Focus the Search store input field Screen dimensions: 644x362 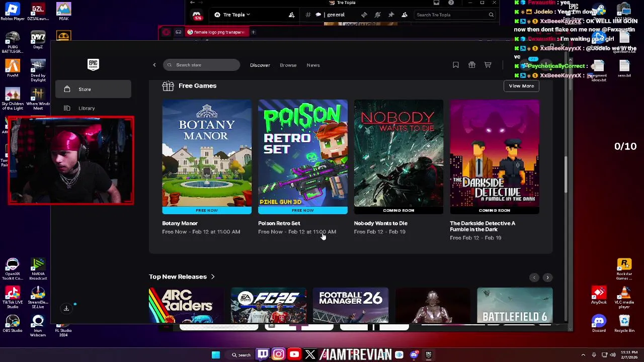[201, 65]
